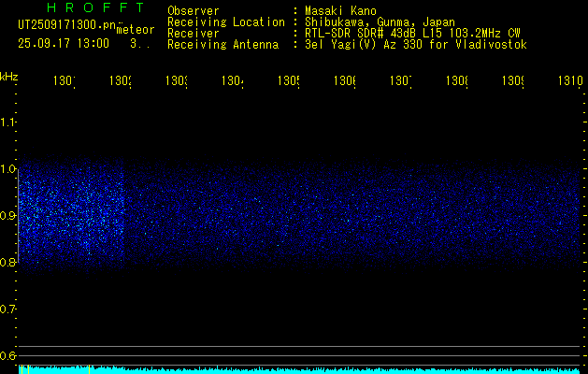This screenshot has height=374, width=588.
Task: Click the 1.0 kHz frequency tick
Action: [x=8, y=169]
